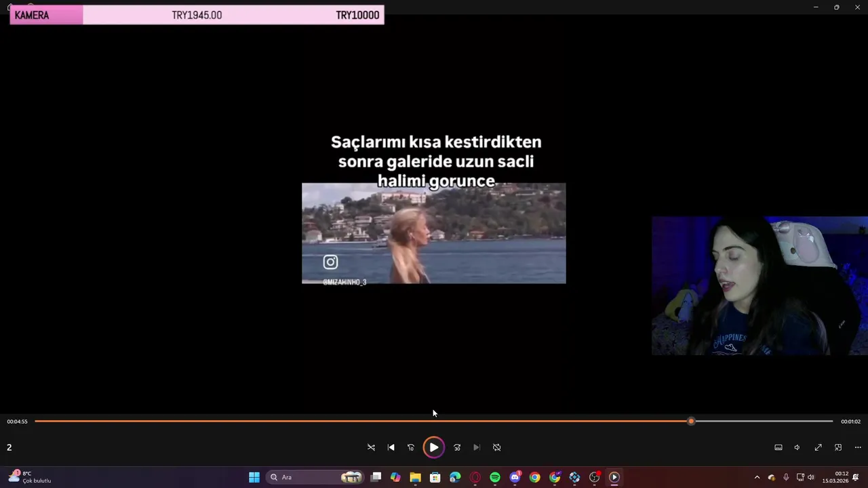Start playback with the Play button
The image size is (868, 488).
(x=433, y=447)
